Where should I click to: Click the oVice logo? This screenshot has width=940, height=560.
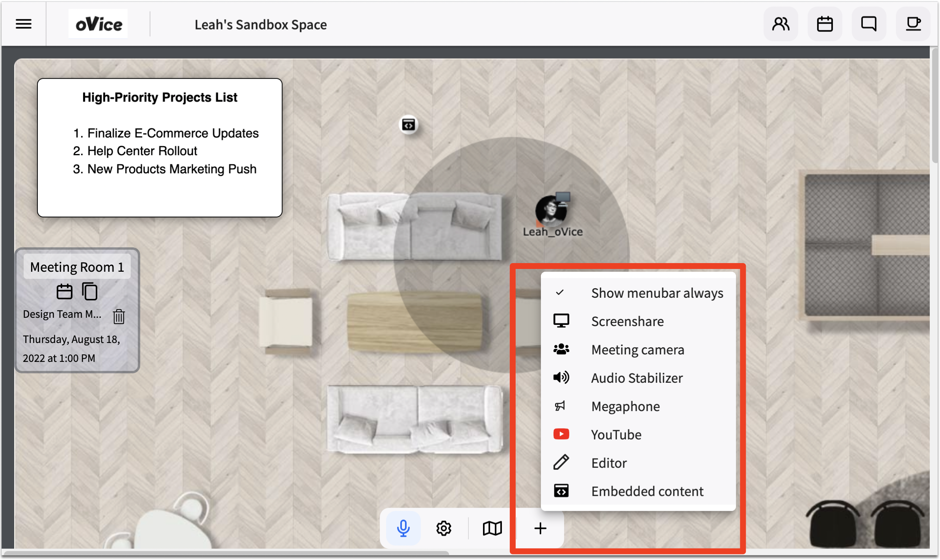click(98, 24)
